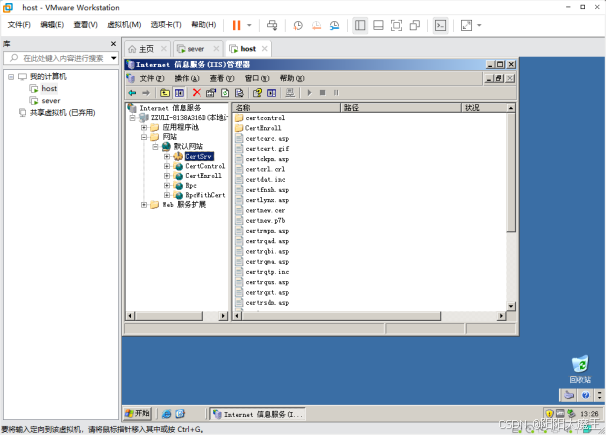Click the IIS Forward arrow toolbar icon
This screenshot has height=436, width=607.
point(146,93)
